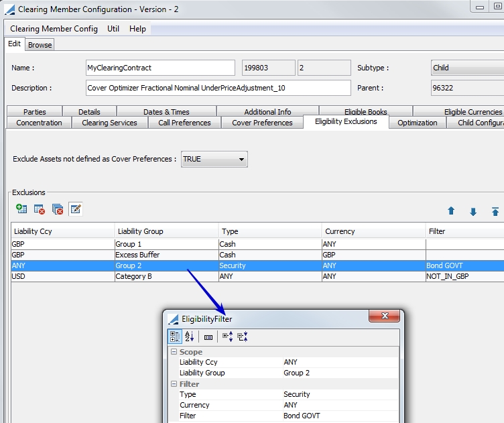This screenshot has height=423, width=504.
Task: Click the Liability Group column header
Action: [166, 231]
